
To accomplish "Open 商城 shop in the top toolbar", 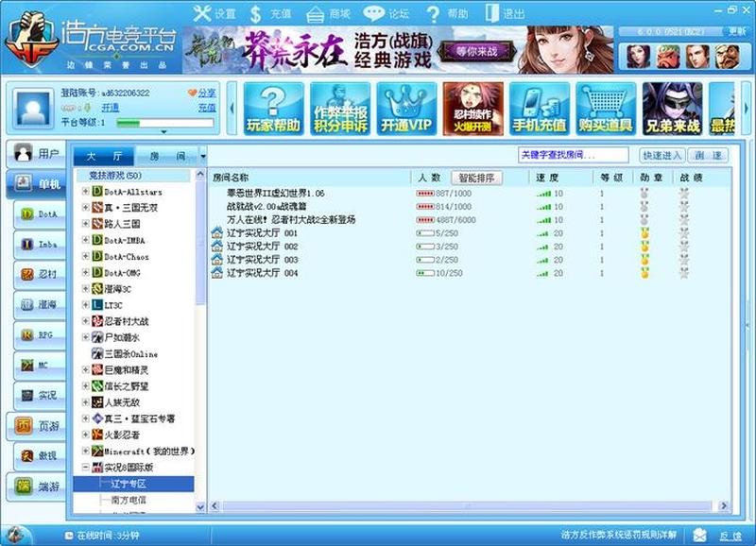I will pyautogui.click(x=328, y=13).
